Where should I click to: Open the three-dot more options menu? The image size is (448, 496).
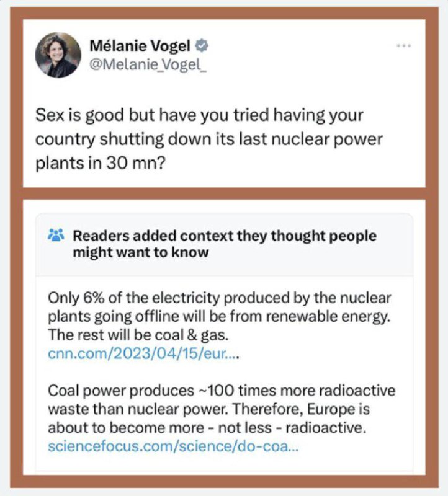coord(404,46)
